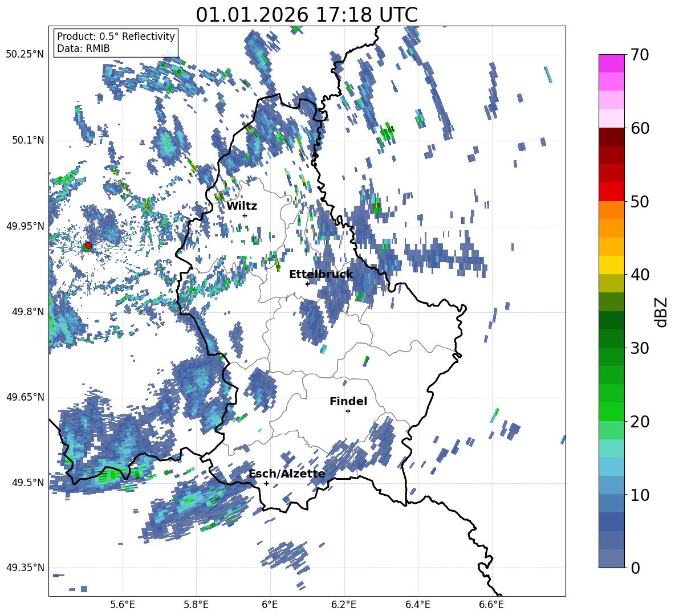Click the 30 tick on colorbar
The image size is (675, 616).
coord(640,348)
